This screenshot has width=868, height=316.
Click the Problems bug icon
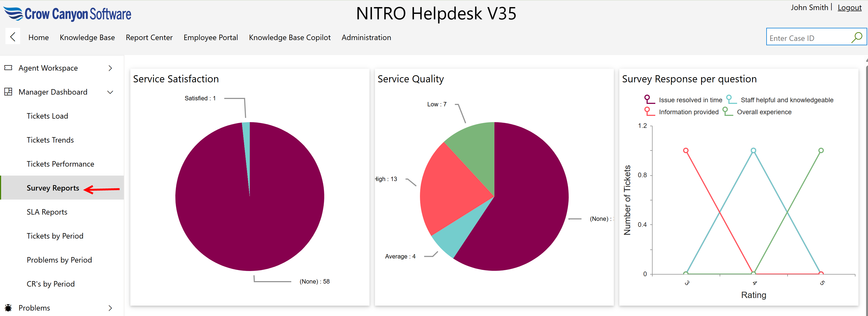click(8, 308)
